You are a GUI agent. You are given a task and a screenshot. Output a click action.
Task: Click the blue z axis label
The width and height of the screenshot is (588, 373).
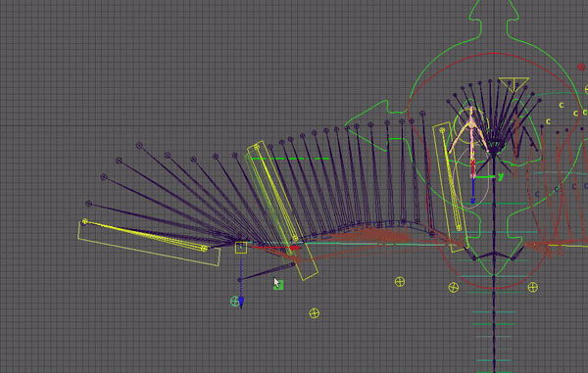(x=472, y=201)
